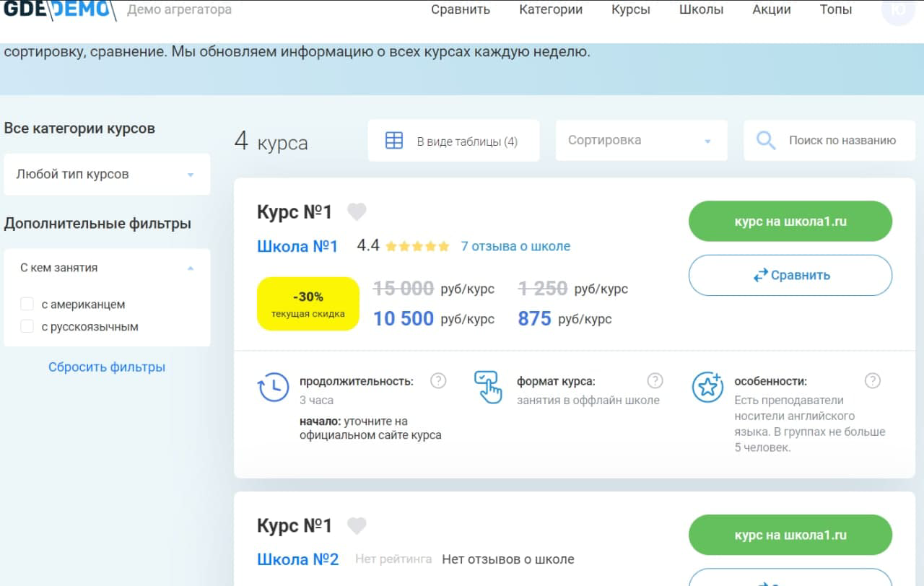The image size is (924, 586).
Task: Click the clock icon beside продолжительность
Action: pos(274,388)
